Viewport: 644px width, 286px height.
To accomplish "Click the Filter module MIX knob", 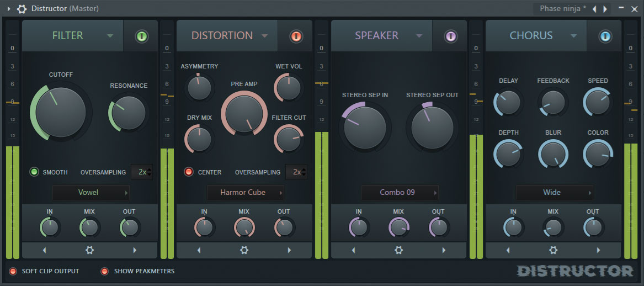I will coord(90,227).
